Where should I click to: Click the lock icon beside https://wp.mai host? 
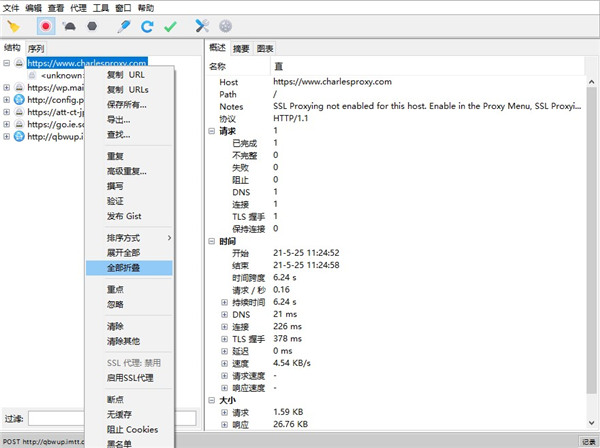pos(19,88)
